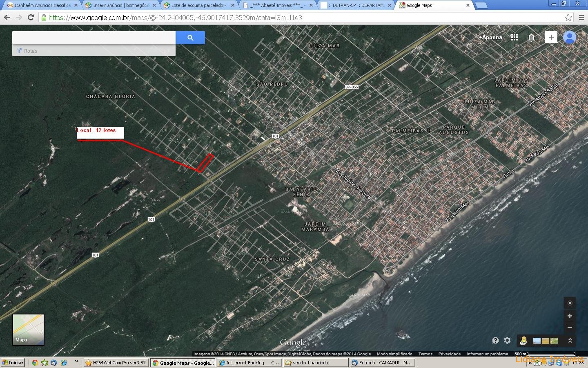Click the Maps search input field
The image size is (588, 368).
click(94, 38)
